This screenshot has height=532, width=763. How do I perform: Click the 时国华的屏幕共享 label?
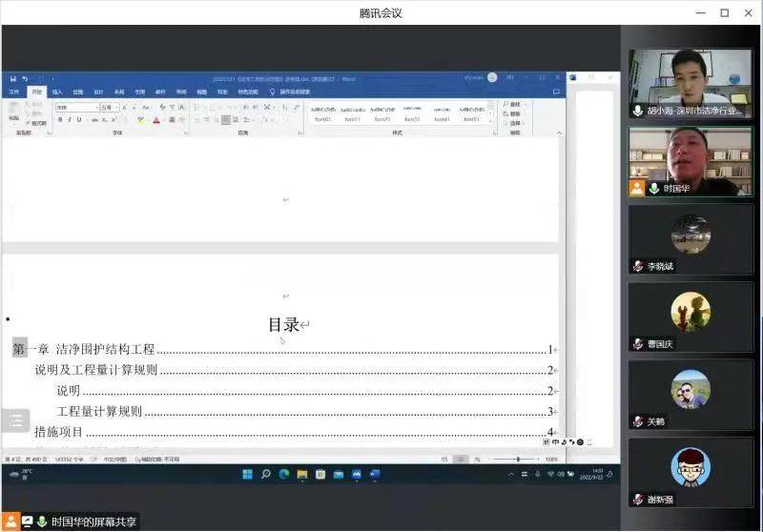[x=93, y=522]
